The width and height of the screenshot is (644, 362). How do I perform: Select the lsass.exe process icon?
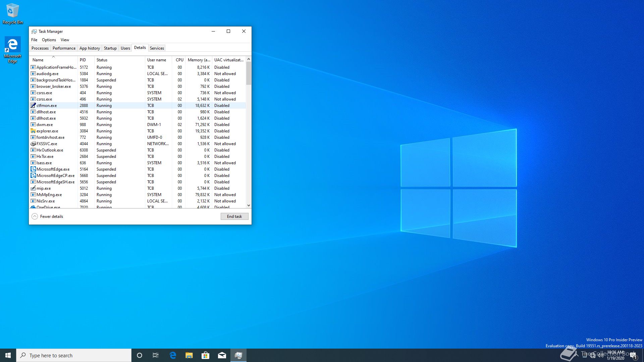click(x=33, y=163)
